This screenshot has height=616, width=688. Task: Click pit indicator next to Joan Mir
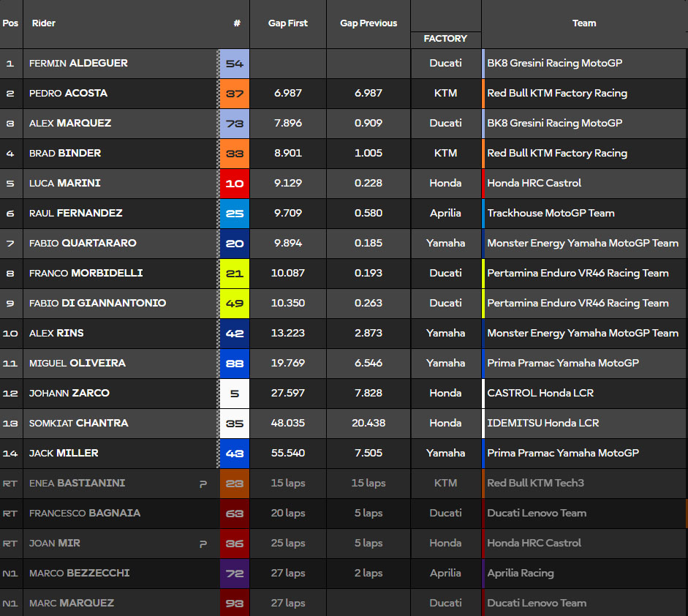[203, 544]
